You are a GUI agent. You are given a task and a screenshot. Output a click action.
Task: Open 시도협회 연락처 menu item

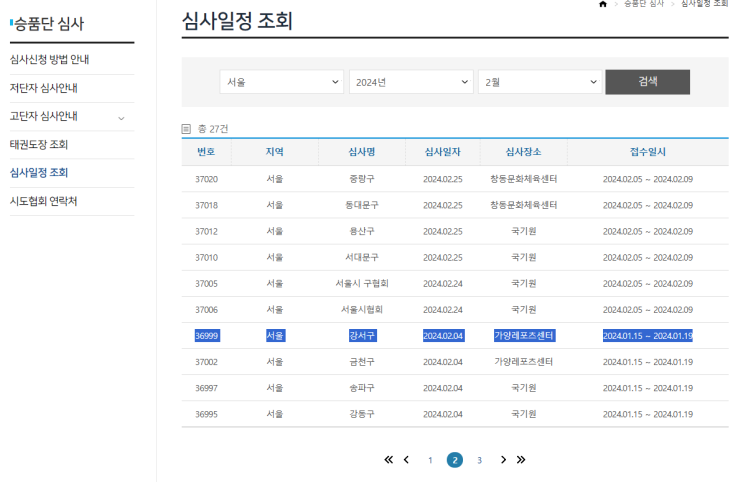(44, 201)
